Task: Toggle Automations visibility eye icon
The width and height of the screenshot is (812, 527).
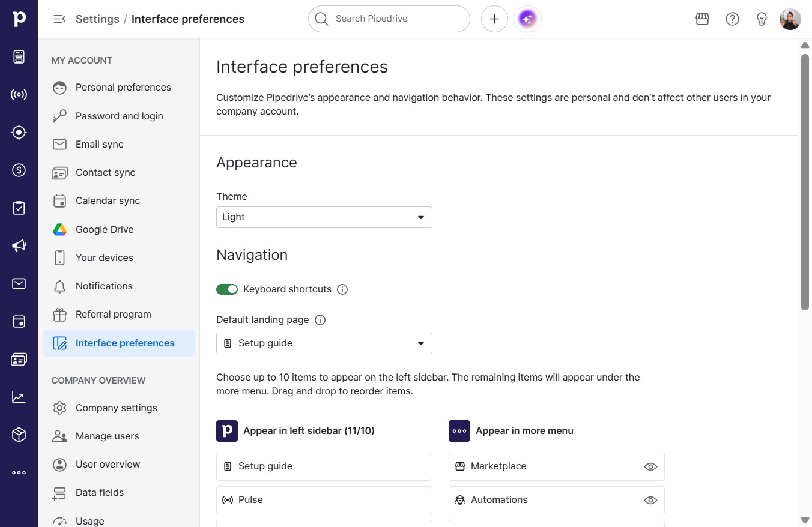Action: [x=650, y=500]
